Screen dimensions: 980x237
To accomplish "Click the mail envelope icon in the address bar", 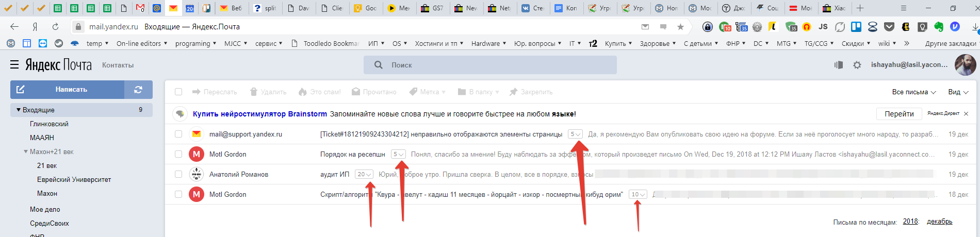I will pyautogui.click(x=645, y=27).
